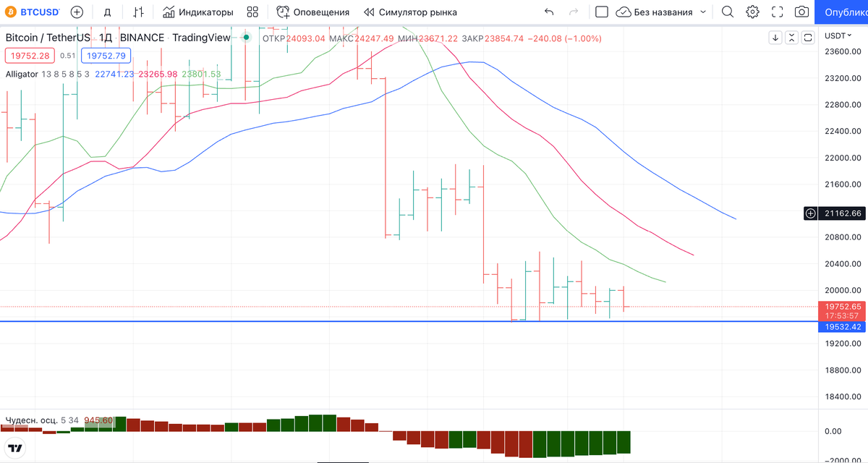Open the chart style selector icon
Viewport: 868px width, 463px height.
(138, 12)
